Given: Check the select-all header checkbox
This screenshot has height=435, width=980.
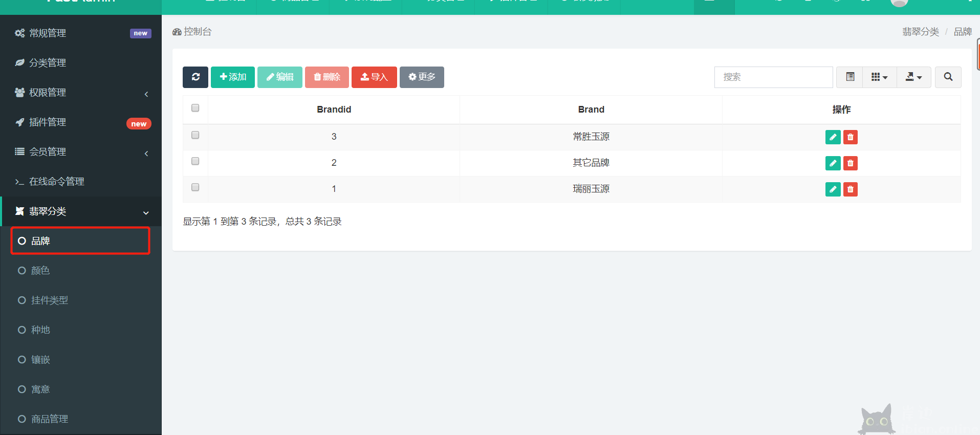Looking at the screenshot, I should 195,108.
